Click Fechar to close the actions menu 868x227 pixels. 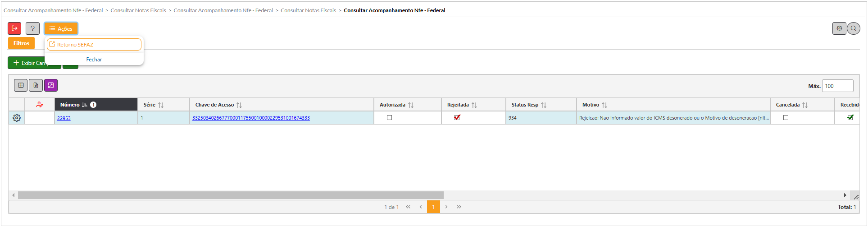(x=94, y=60)
